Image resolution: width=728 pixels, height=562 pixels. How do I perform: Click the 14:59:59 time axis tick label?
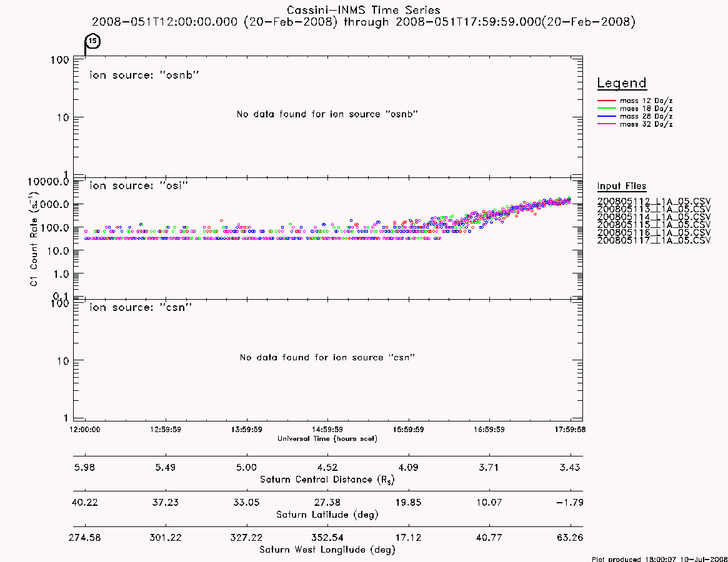click(327, 429)
